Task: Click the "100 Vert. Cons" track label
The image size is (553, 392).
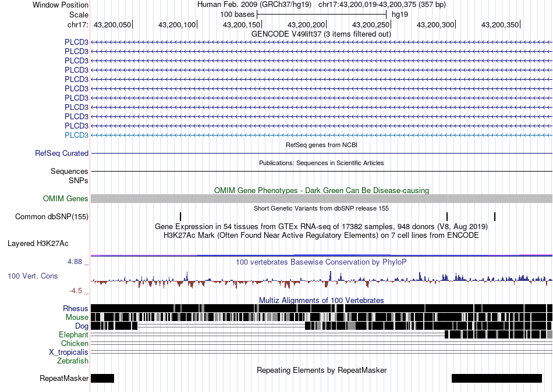Action: (33, 276)
